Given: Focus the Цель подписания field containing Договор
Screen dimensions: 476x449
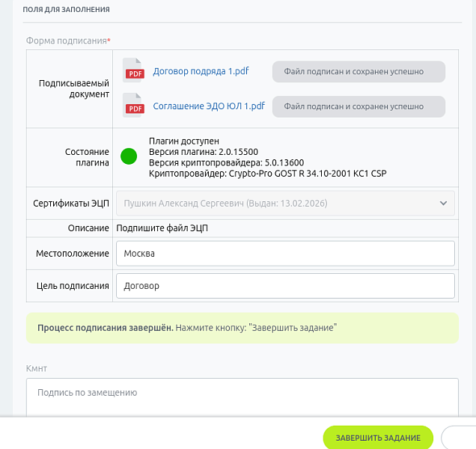Looking at the screenshot, I should point(285,285).
